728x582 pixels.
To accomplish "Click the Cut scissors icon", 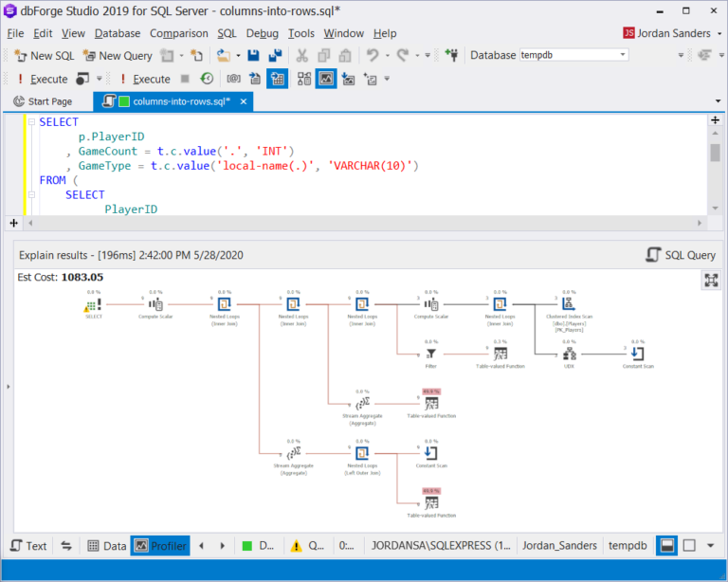I will coord(301,56).
